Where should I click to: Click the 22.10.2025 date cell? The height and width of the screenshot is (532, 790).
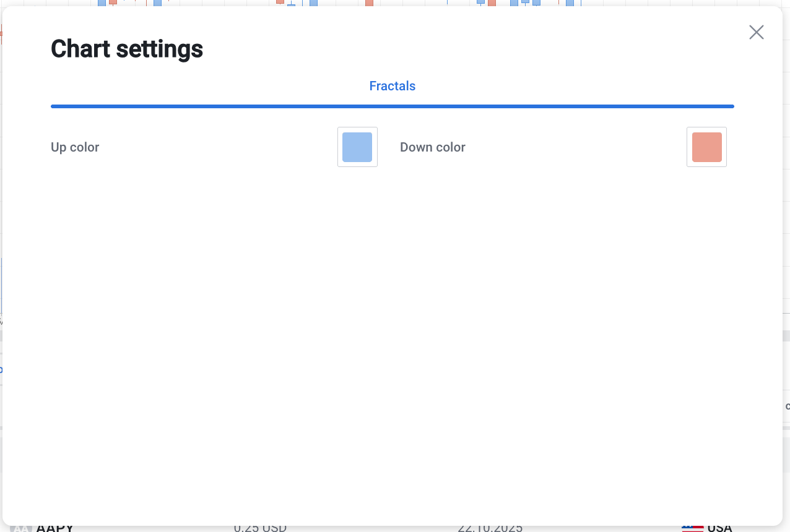click(x=490, y=528)
